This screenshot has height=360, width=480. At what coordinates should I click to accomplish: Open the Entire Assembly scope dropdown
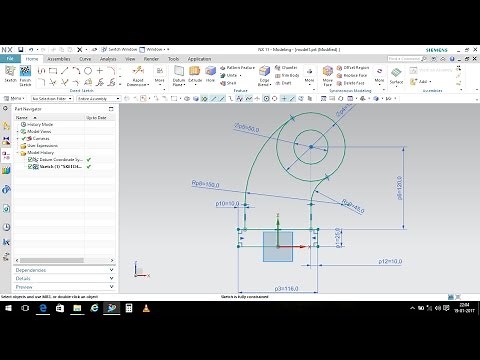pyautogui.click(x=99, y=99)
